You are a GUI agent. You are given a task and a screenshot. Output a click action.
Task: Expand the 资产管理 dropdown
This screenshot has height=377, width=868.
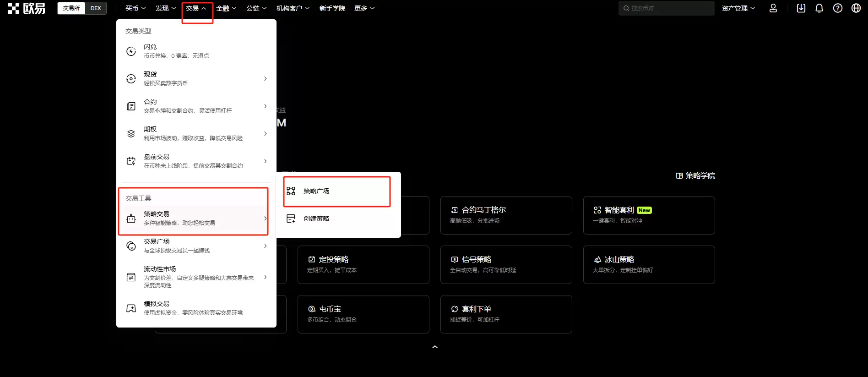tap(738, 8)
